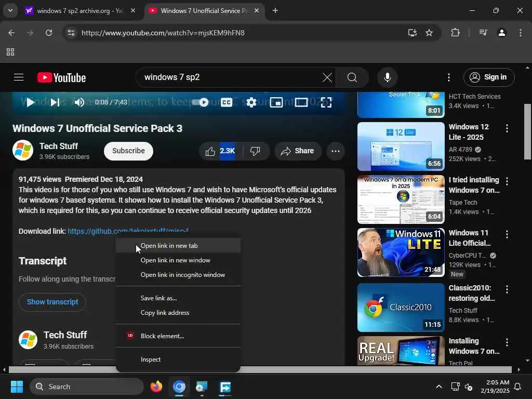Show hidden system tray icons chevron
This screenshot has height=399, width=532.
438,387
